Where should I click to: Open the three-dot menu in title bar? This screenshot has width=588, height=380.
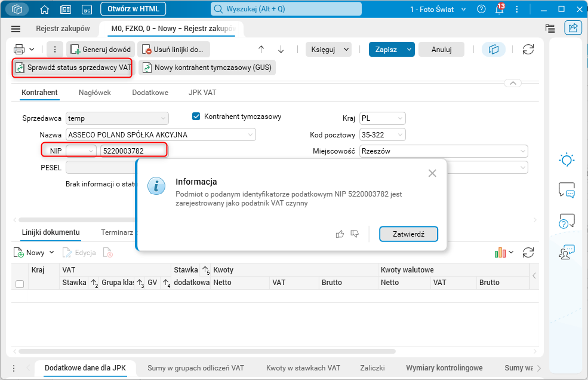point(517,10)
